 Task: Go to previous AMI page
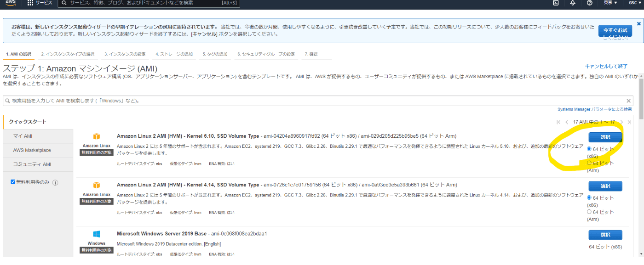point(566,122)
